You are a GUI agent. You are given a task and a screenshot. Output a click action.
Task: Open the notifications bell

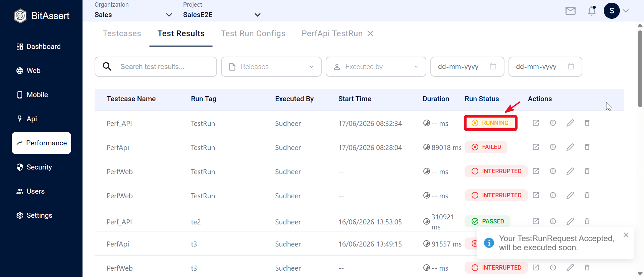[592, 11]
